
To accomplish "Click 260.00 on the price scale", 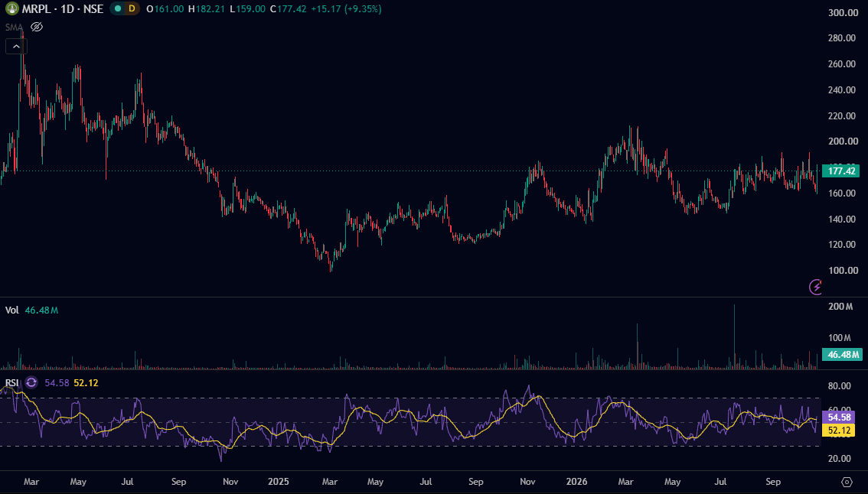I will (x=842, y=64).
